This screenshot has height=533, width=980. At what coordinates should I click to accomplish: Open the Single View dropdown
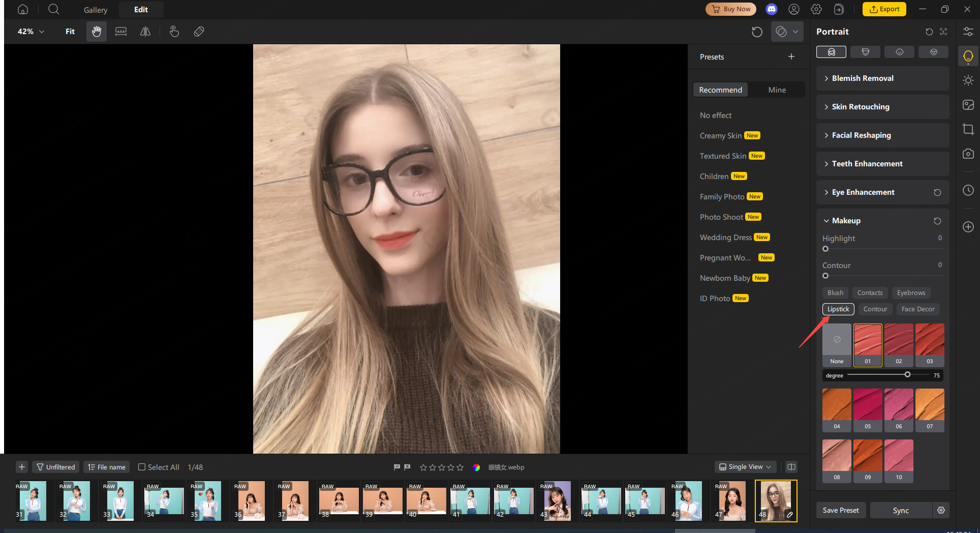(x=745, y=467)
